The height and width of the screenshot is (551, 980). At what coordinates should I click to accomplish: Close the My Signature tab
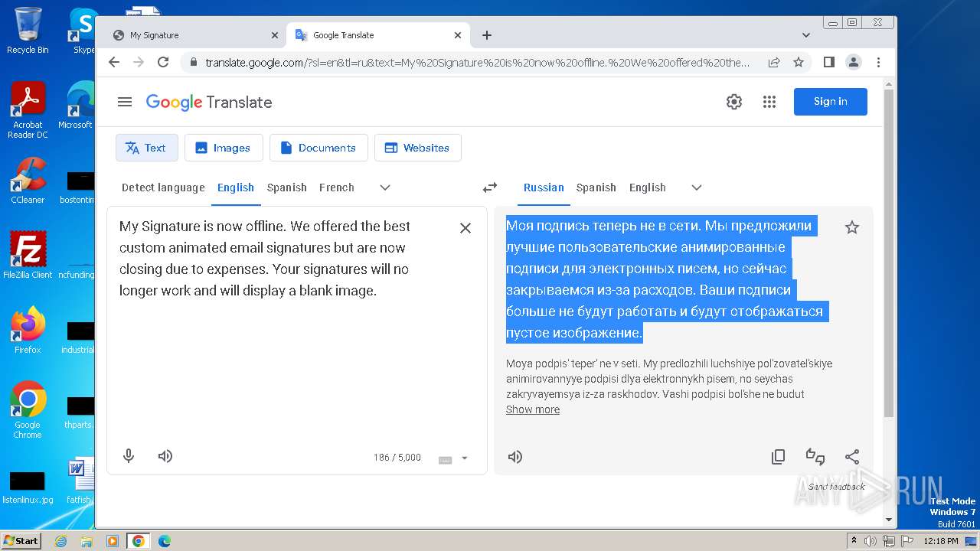click(275, 35)
